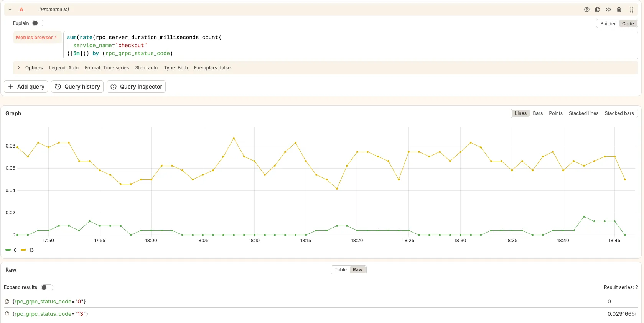Copy the rpc_grpc_status_code="13" series label
644x323 pixels.
(x=7, y=314)
